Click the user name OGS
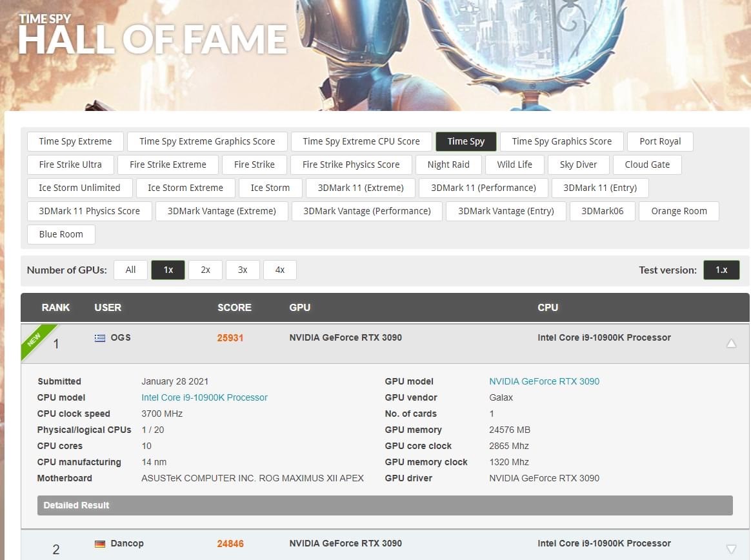751x560 pixels. coord(121,337)
